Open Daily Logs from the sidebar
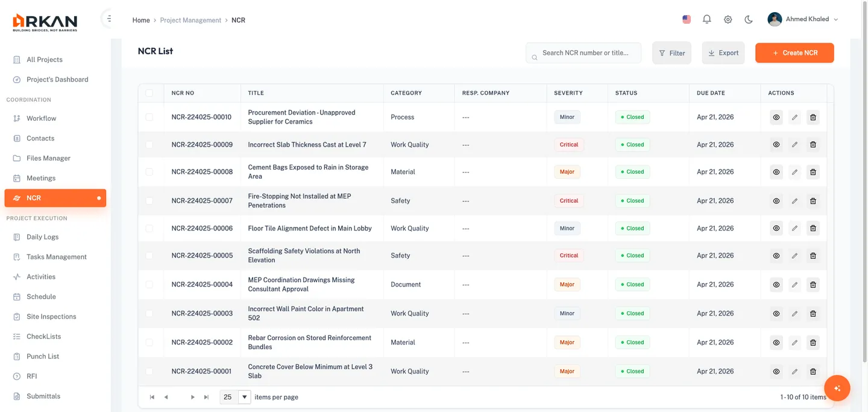868x412 pixels. point(42,236)
